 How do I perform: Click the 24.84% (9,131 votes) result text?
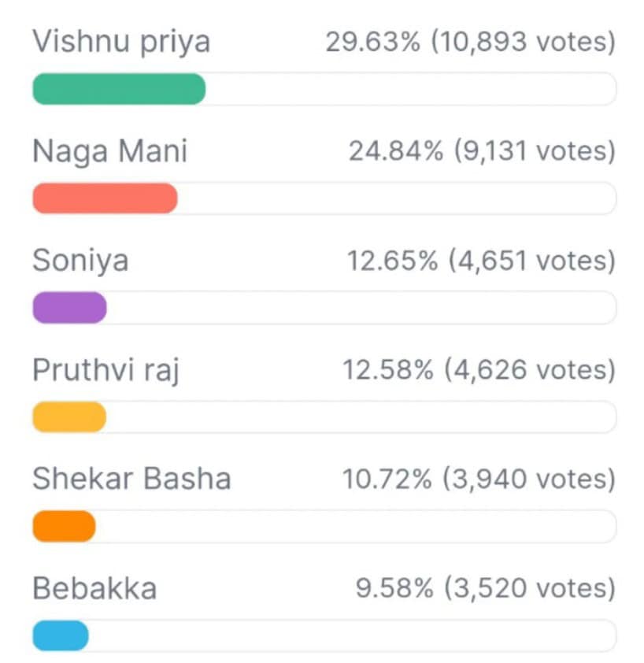482,151
